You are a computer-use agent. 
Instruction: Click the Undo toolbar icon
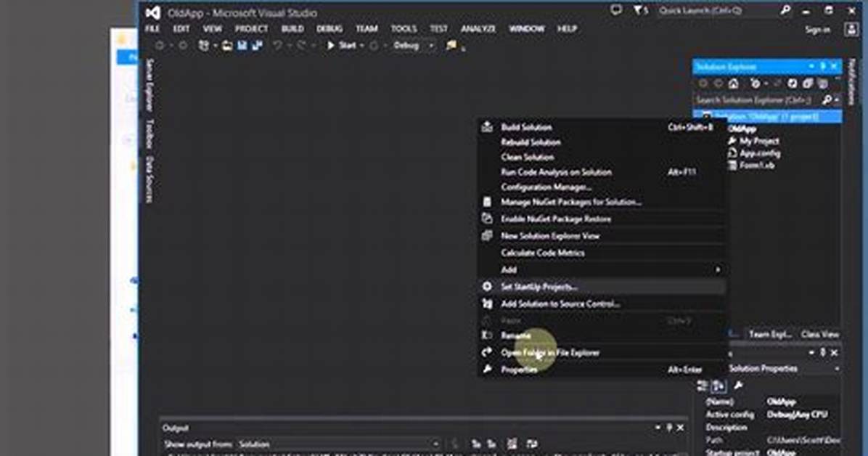(277, 46)
